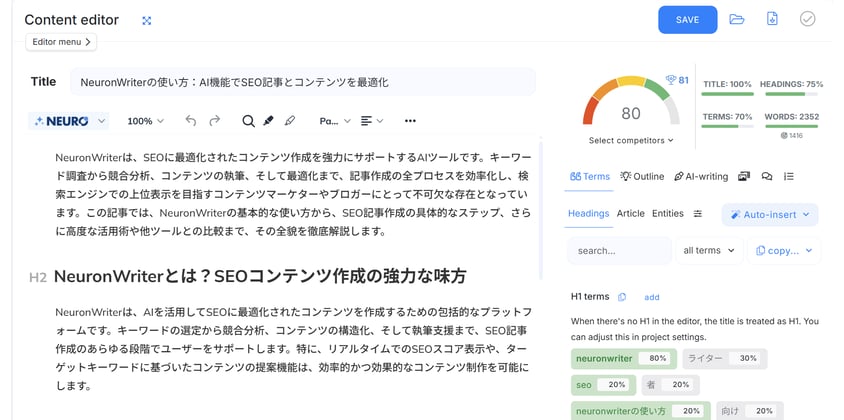Click the TITLE: 100% progress bar
The width and height of the screenshot is (844, 420).
point(727,94)
